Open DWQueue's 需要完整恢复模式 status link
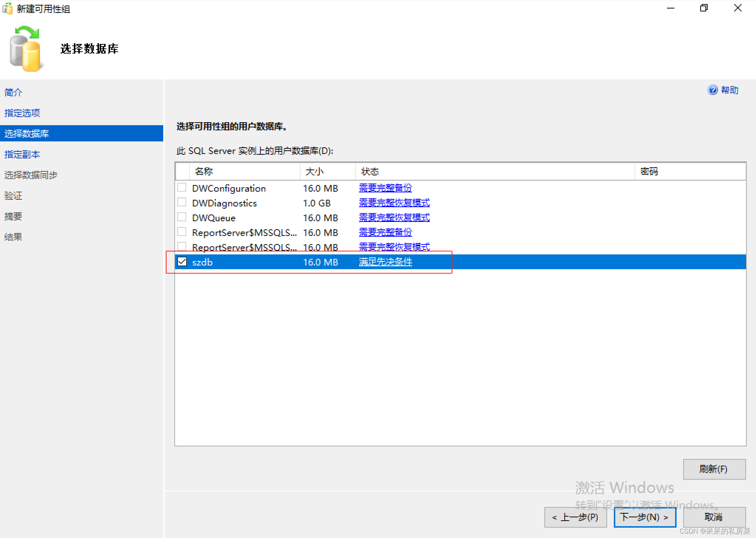Screen dimensions: 756x538 click(394, 217)
